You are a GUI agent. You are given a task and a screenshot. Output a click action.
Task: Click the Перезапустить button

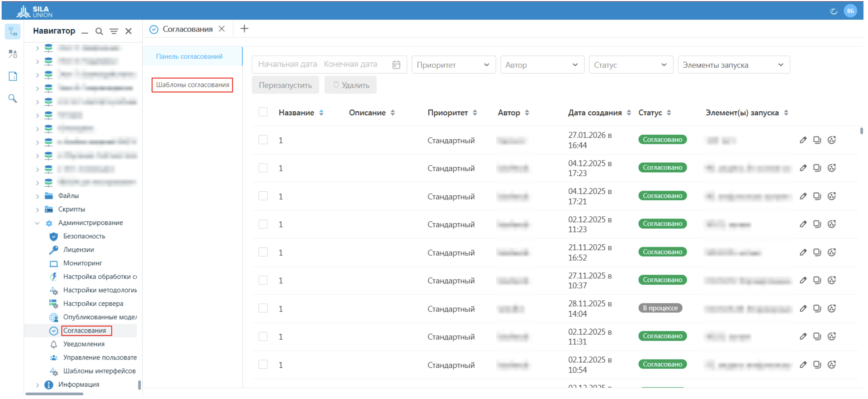[285, 85]
